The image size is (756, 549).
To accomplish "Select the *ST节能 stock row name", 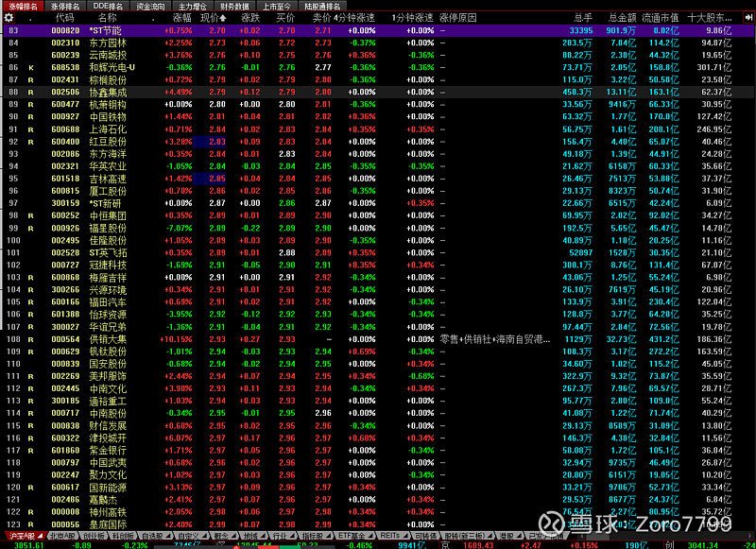I will [x=106, y=30].
